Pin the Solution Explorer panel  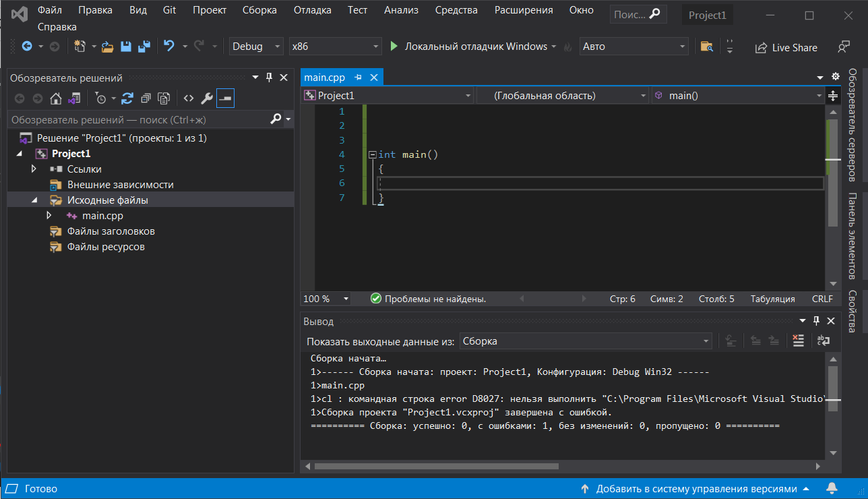(x=270, y=78)
